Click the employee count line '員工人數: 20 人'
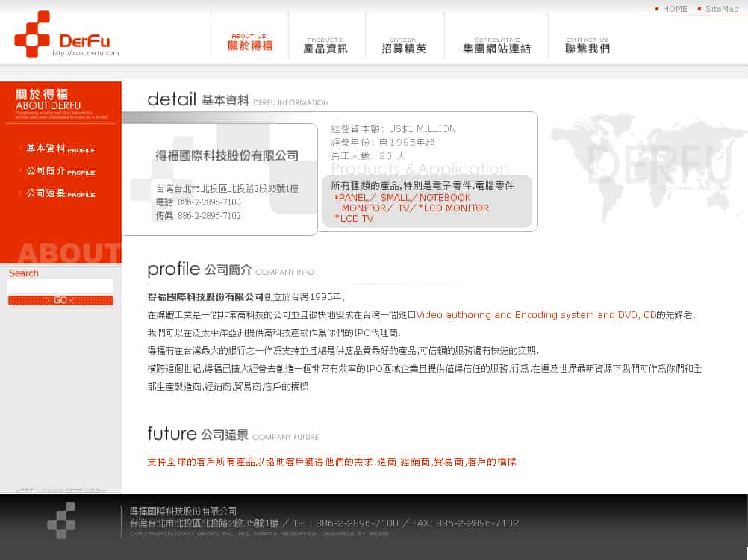748x560 pixels. click(368, 156)
